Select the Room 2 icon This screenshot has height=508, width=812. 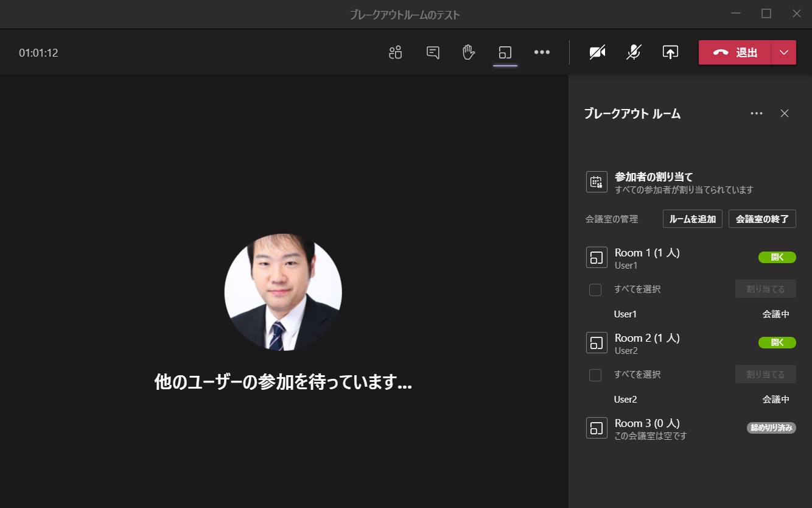point(597,342)
